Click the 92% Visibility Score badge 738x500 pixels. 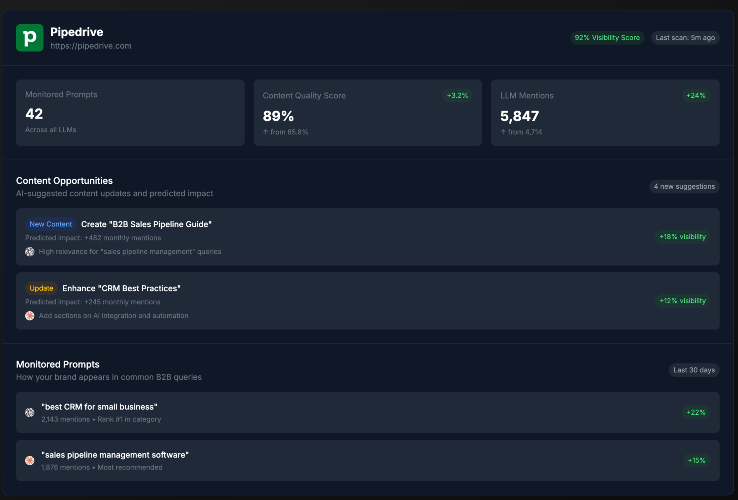tap(607, 38)
